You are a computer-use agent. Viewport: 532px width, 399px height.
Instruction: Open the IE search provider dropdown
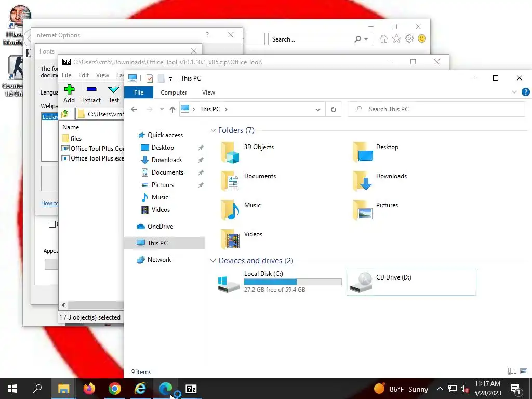click(366, 39)
